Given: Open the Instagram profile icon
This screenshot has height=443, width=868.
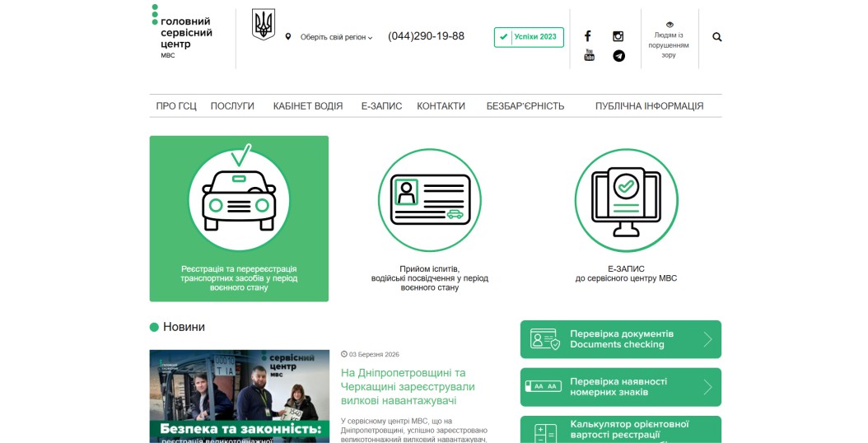Looking at the screenshot, I should 618,36.
